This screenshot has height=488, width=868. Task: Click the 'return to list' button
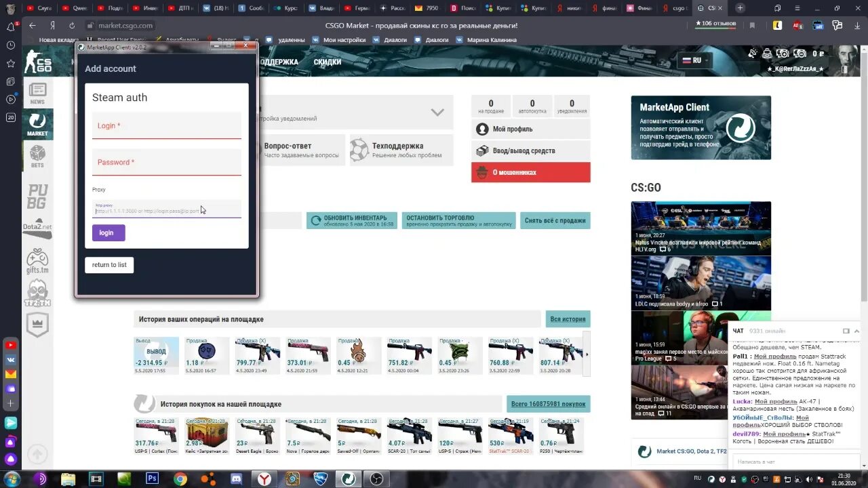tap(109, 265)
